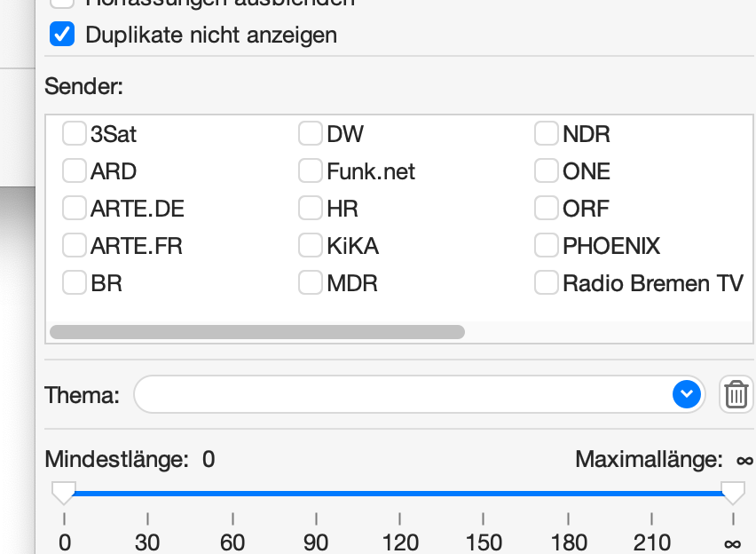Select the ARTE.DE sender checkbox

pyautogui.click(x=75, y=208)
